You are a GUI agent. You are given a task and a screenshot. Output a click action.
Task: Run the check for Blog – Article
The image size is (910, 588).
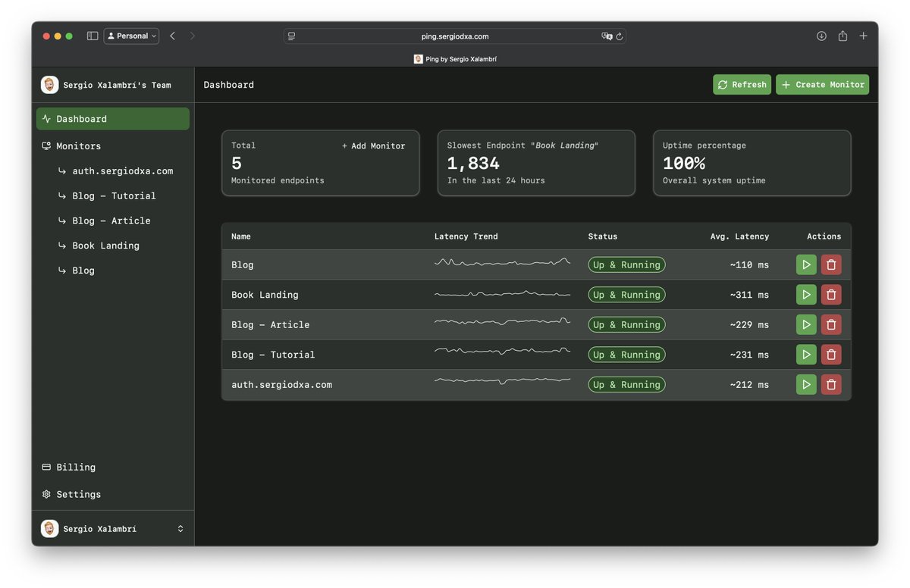(x=806, y=325)
